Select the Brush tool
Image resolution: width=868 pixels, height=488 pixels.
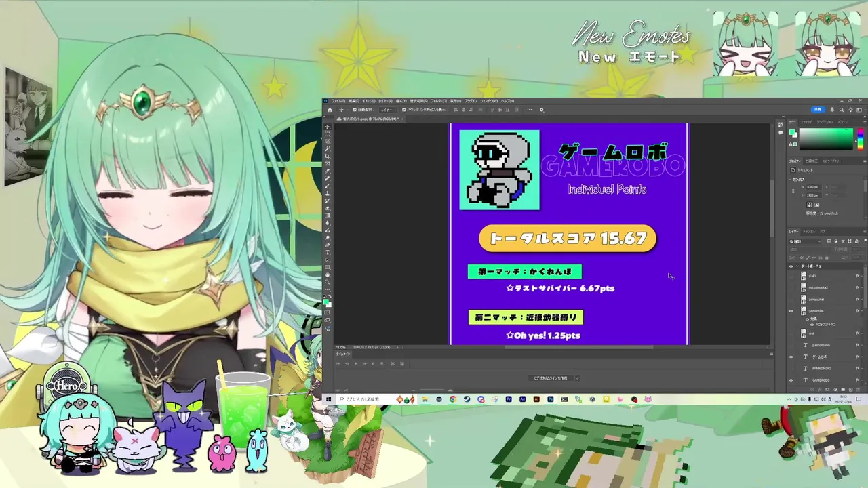tap(329, 185)
